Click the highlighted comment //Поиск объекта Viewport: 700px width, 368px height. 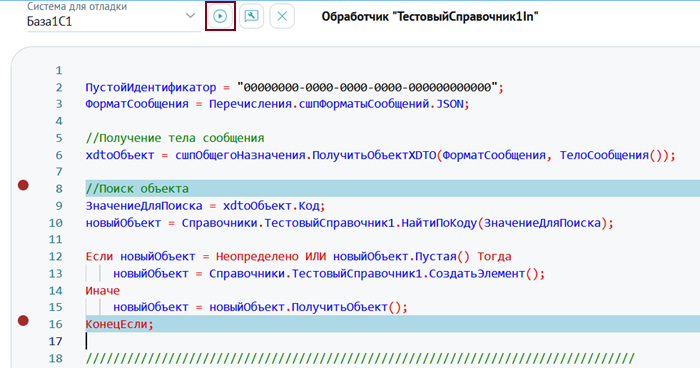137,189
